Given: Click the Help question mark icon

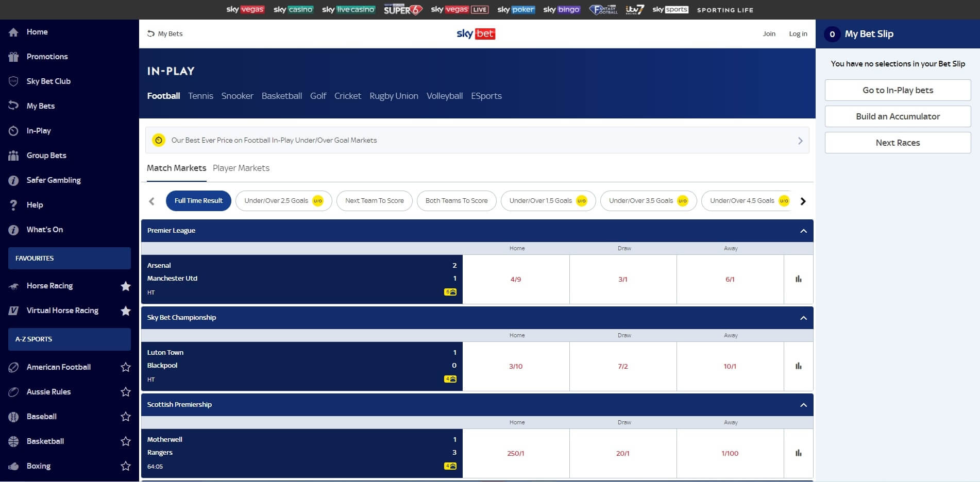Looking at the screenshot, I should 13,205.
